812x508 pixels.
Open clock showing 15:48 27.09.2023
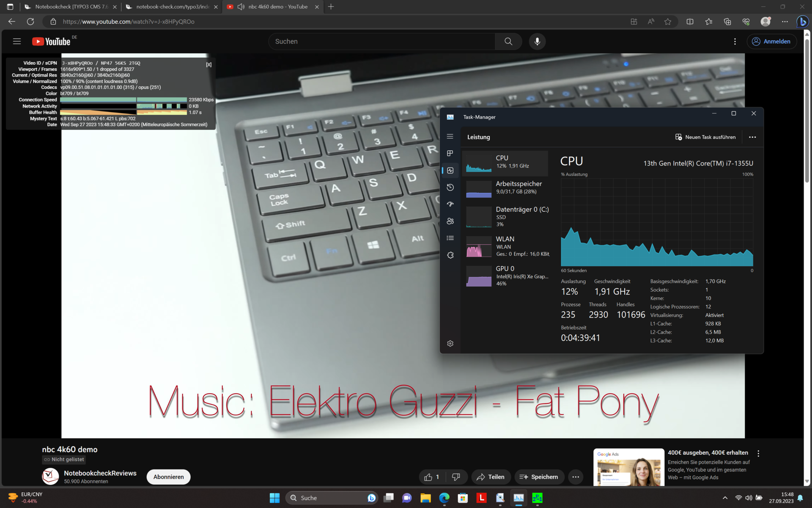[781, 498]
